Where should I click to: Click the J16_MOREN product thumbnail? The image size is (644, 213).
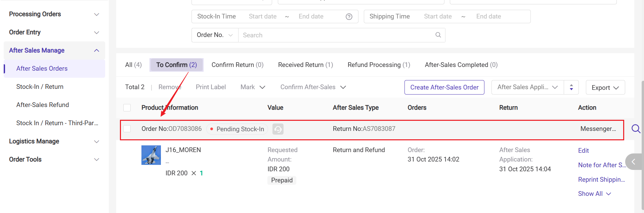151,155
